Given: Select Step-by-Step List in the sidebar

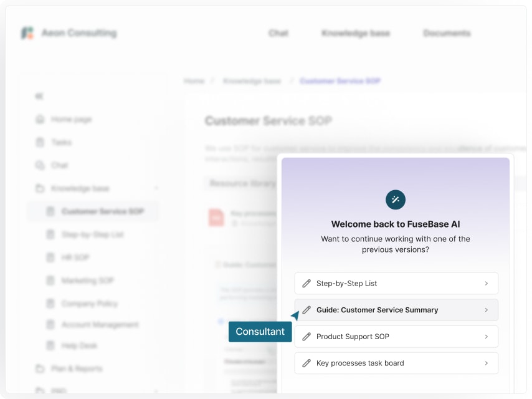Looking at the screenshot, I should [x=93, y=234].
